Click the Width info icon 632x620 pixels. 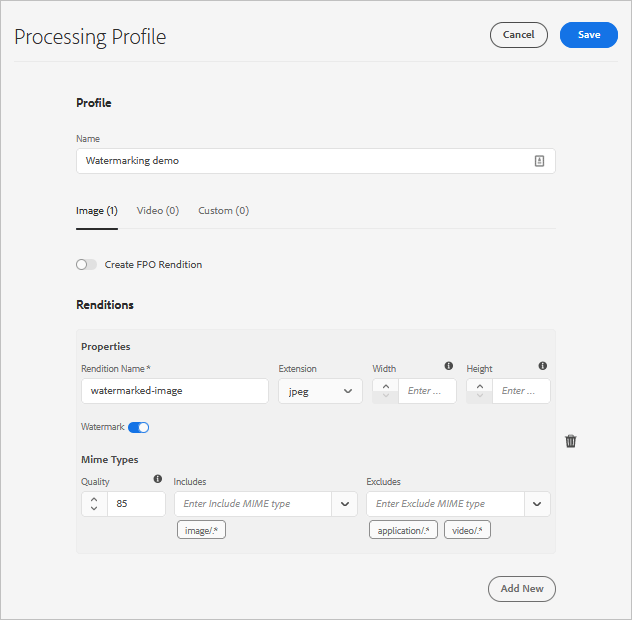[448, 366]
